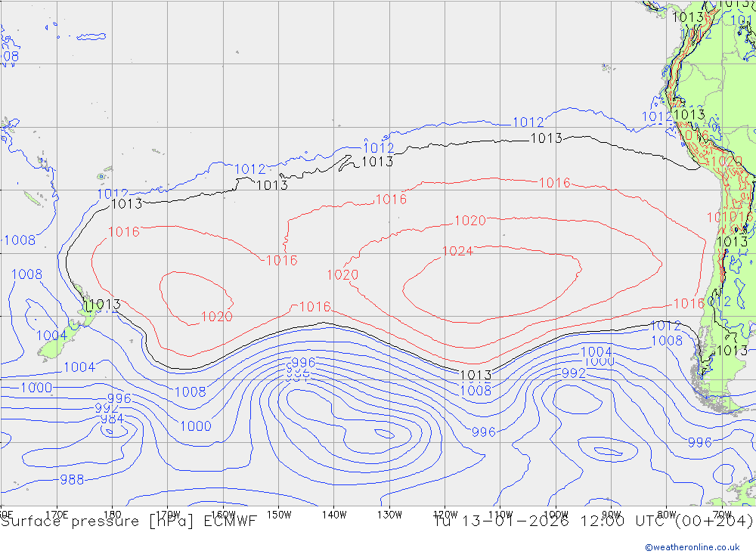The image size is (756, 554).
Task: Click the 90W longitude label
Action: pos(612,515)
